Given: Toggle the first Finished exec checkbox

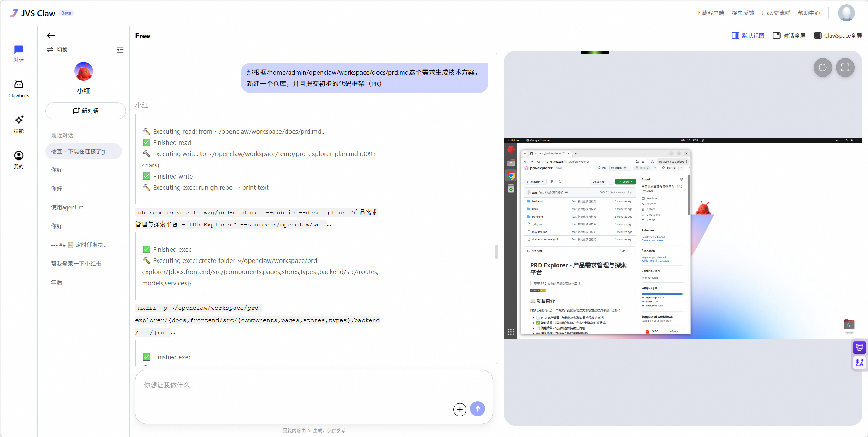Looking at the screenshot, I should (146, 249).
